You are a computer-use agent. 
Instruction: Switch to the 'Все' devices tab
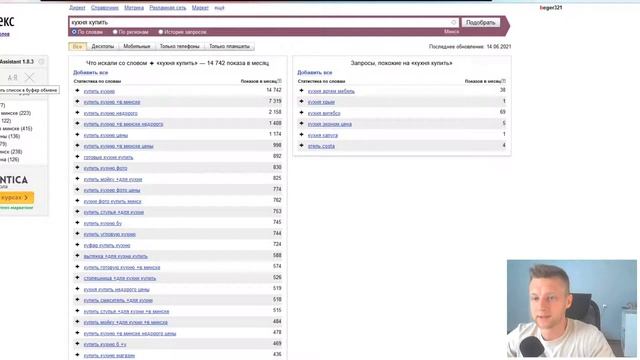[x=78, y=46]
